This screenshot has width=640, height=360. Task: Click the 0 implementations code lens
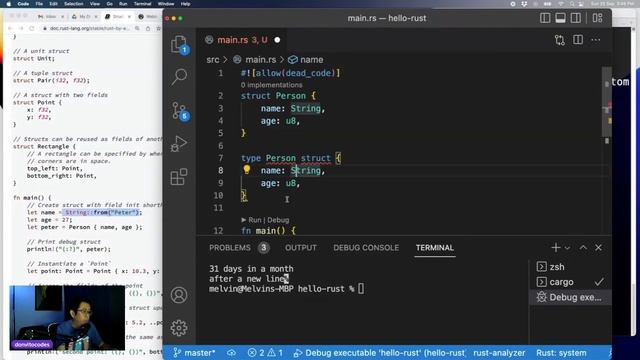(271, 85)
